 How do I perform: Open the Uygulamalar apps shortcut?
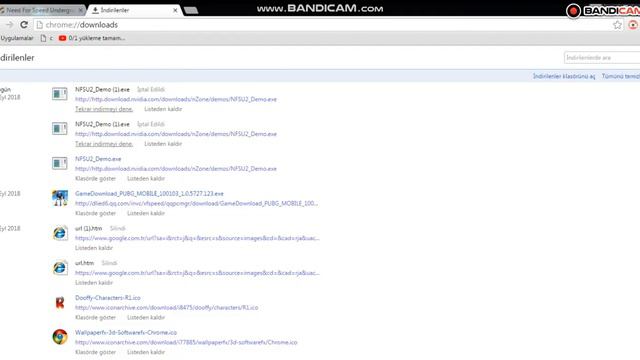17,38
